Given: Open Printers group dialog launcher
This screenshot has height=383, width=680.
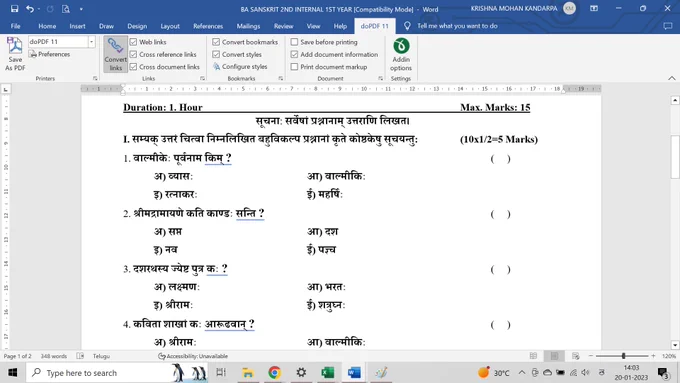Looking at the screenshot, I should tap(95, 79).
